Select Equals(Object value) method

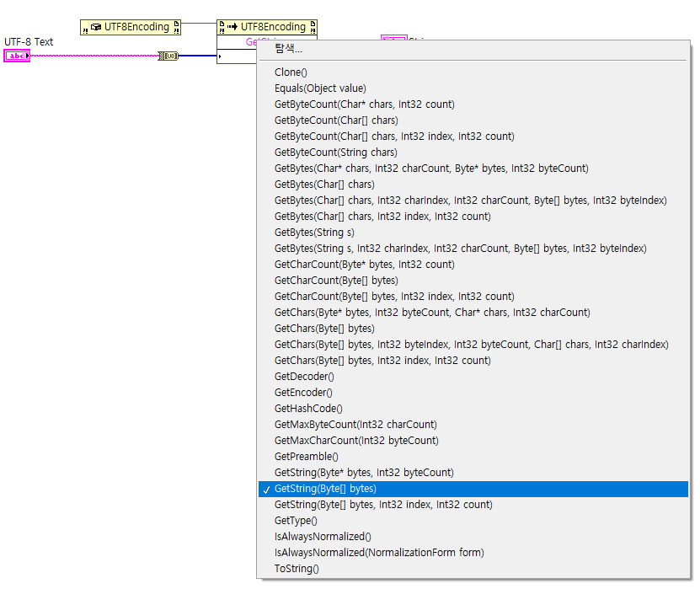(x=473, y=88)
